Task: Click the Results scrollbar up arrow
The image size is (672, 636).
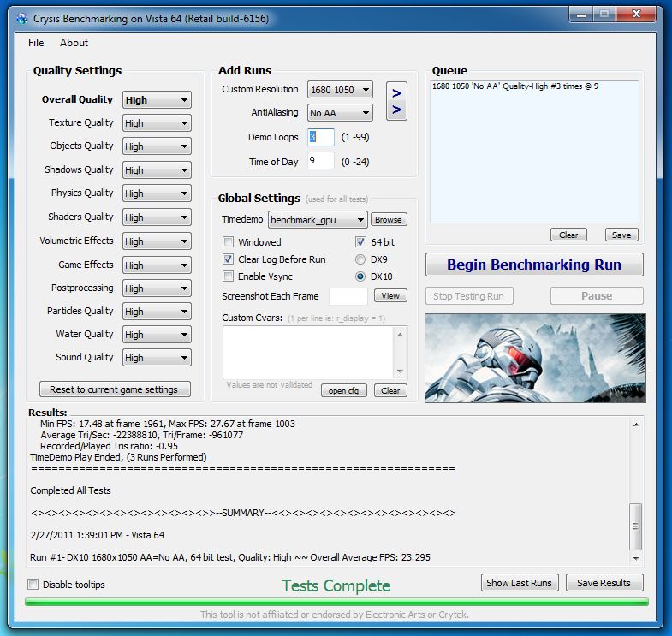Action: point(636,425)
